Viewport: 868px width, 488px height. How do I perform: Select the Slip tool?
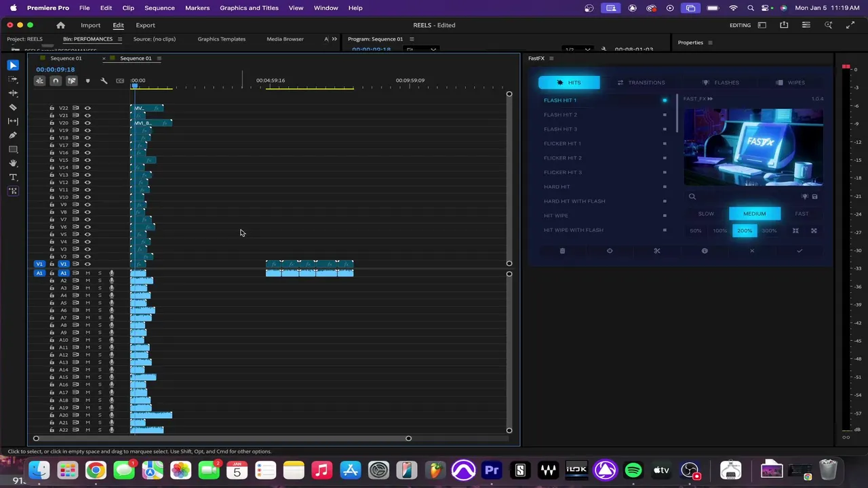click(13, 121)
